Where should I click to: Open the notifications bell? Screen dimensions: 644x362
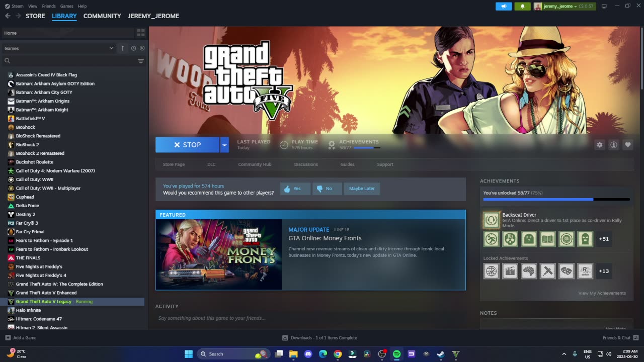[522, 6]
